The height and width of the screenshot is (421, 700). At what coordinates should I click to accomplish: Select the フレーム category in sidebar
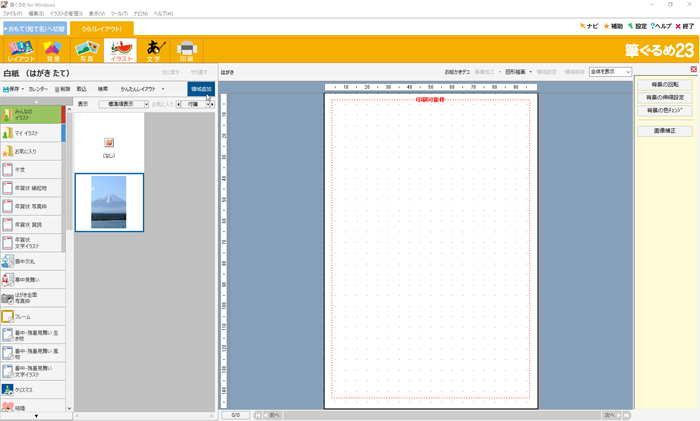point(31,316)
